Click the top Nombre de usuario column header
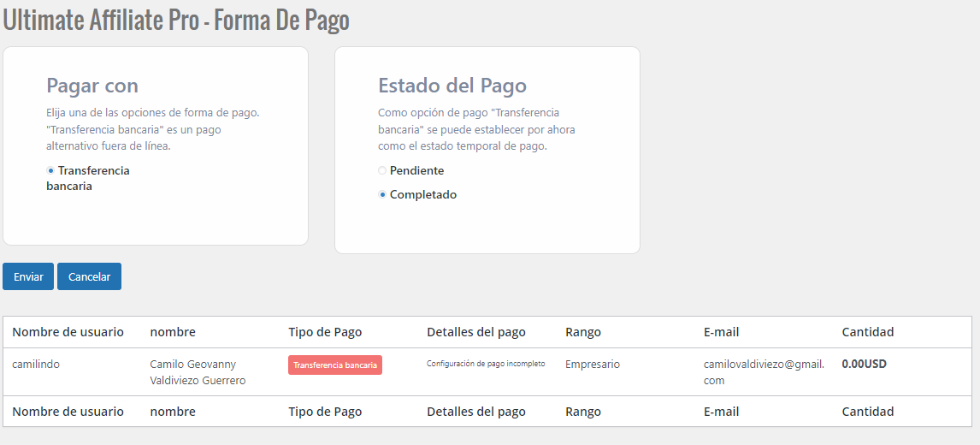 coord(68,332)
